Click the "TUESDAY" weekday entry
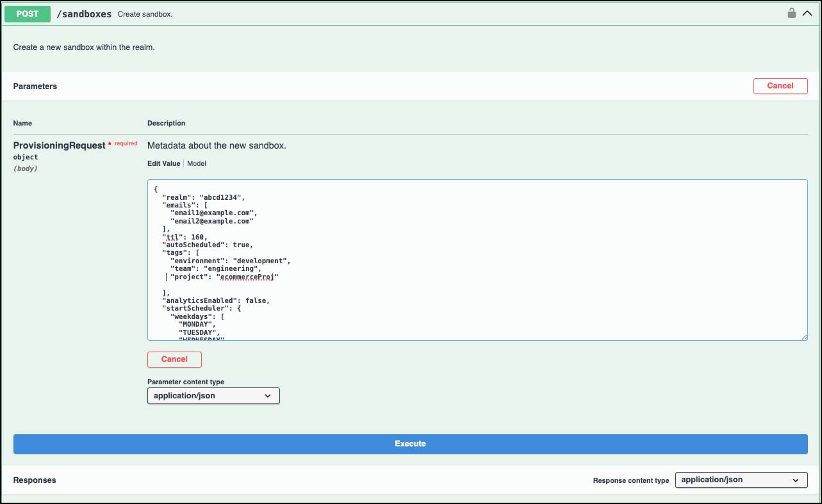Screen dimensions: 822x504 coord(199,332)
